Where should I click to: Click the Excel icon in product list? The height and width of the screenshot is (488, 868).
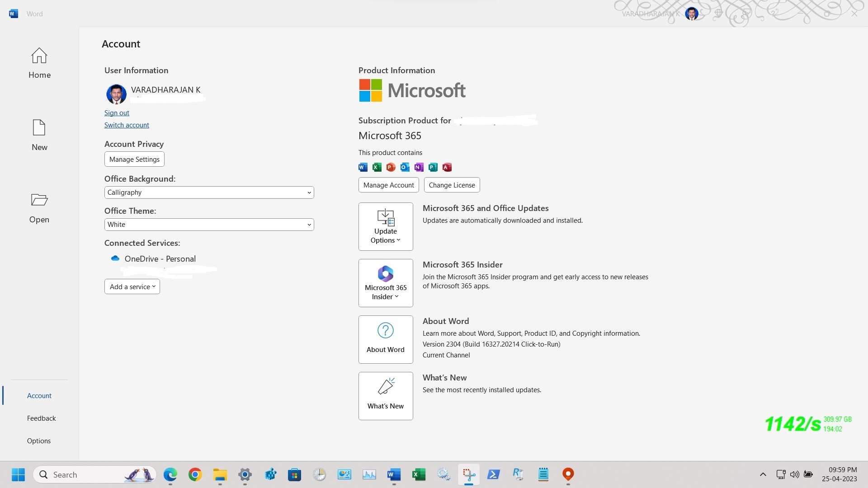point(376,168)
